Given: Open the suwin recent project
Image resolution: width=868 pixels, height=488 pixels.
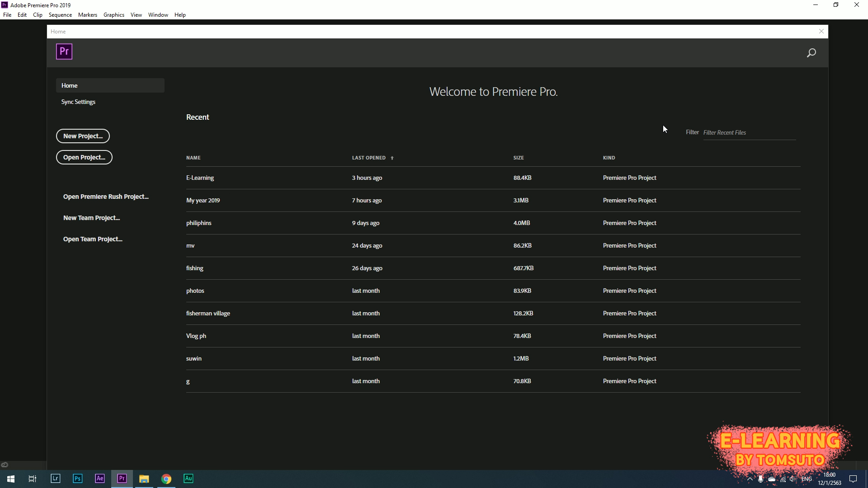Looking at the screenshot, I should (493, 358).
